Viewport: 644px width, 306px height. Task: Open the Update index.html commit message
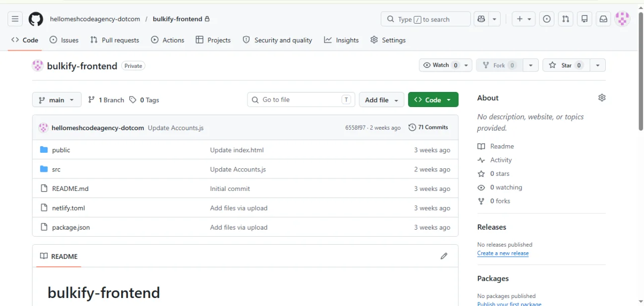point(237,150)
